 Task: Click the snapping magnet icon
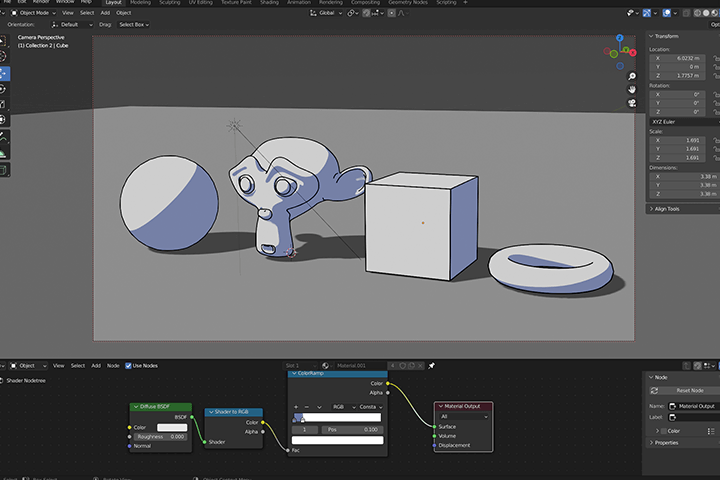tap(366, 13)
